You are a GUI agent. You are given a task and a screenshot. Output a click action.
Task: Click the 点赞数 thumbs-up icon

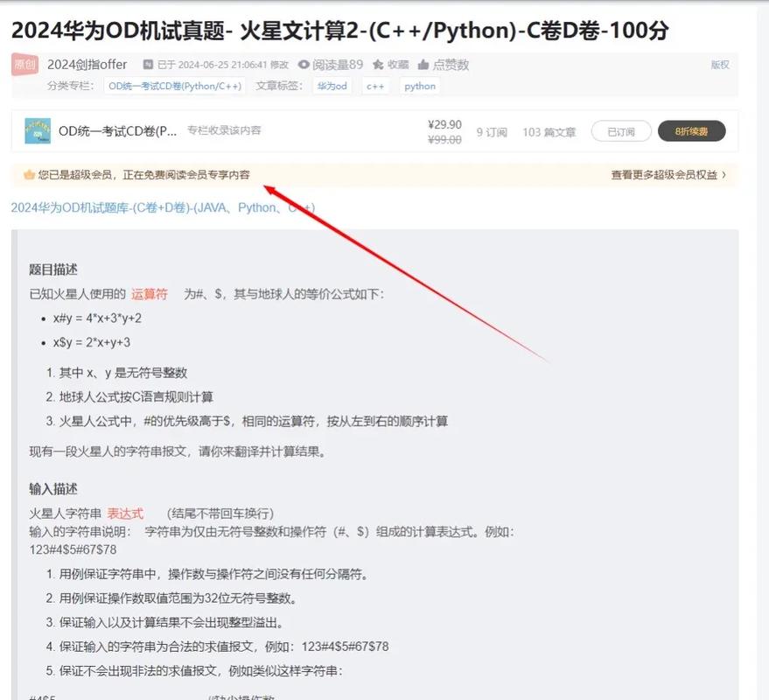coord(423,64)
